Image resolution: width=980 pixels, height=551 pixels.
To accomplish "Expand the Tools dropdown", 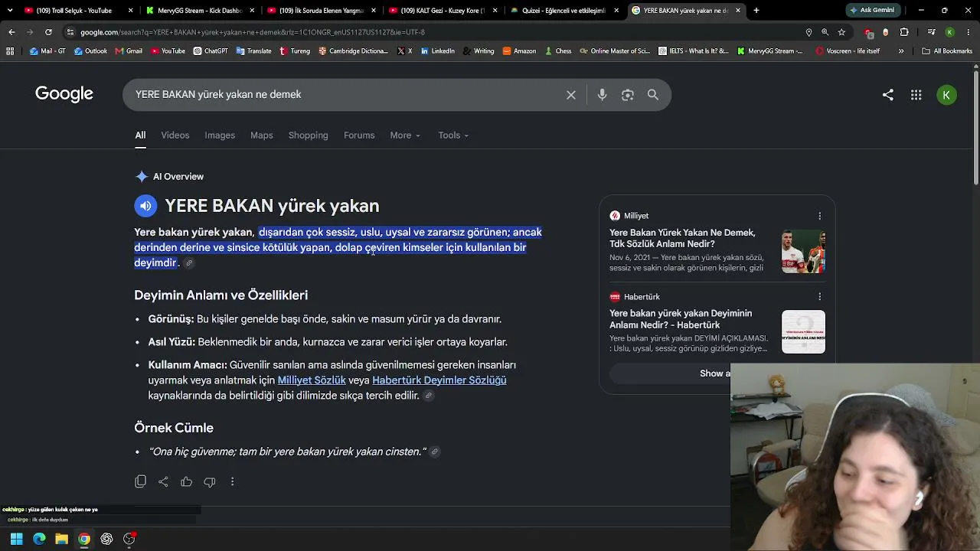I will click(x=453, y=135).
